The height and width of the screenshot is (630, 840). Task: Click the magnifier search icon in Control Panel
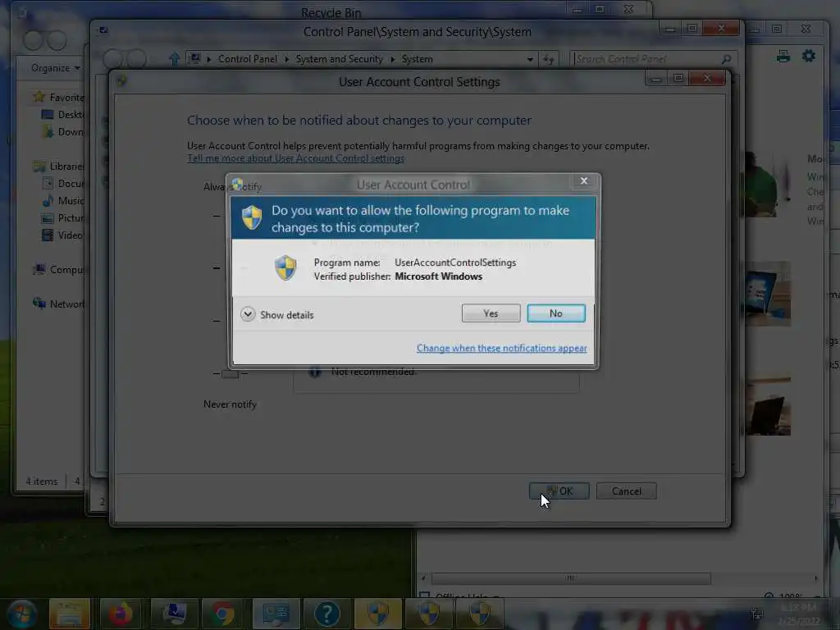tap(727, 59)
